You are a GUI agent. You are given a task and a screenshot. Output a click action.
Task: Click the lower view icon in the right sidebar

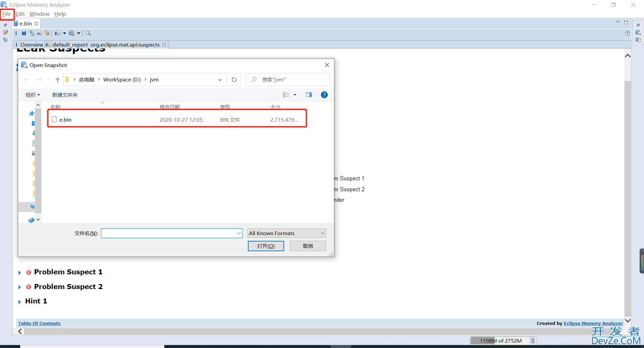[x=638, y=40]
